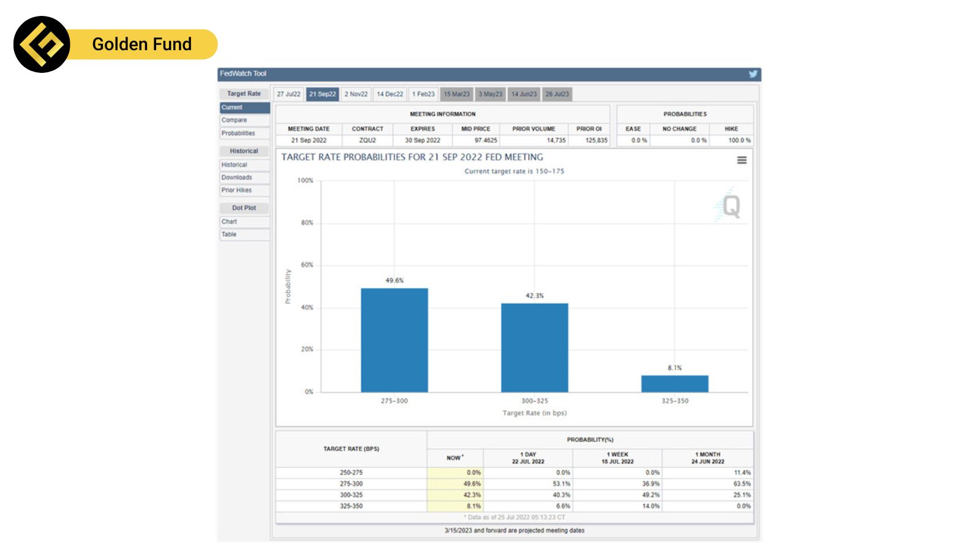Open the chart hamburger menu
Viewport: 980px width, 551px height.
742,160
